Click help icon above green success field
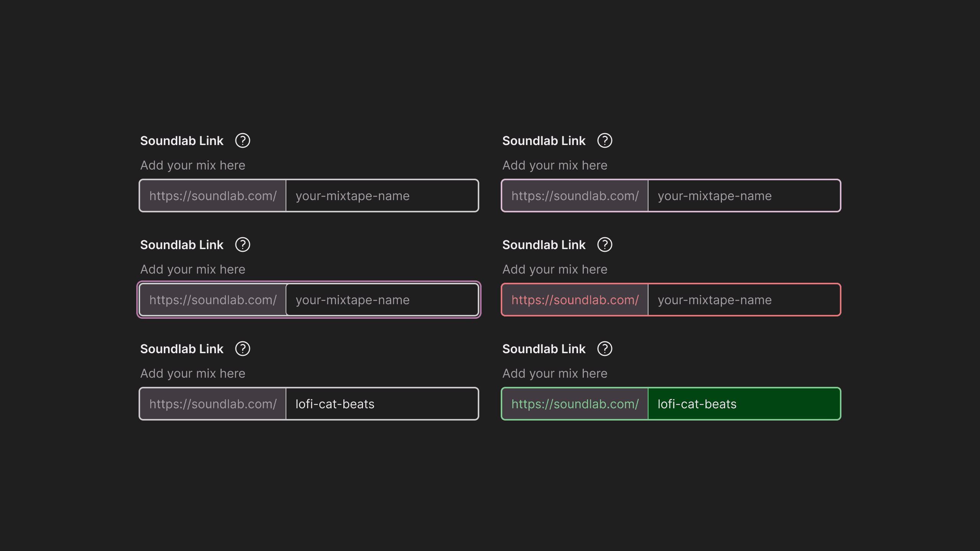The height and width of the screenshot is (551, 980). [605, 349]
